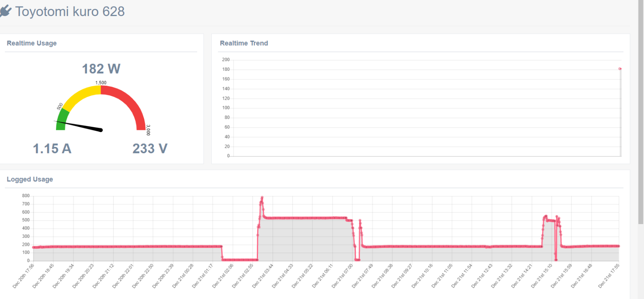The width and height of the screenshot is (644, 299).
Task: Click the 200 y-axis label in Realtime Trend
Action: point(226,60)
